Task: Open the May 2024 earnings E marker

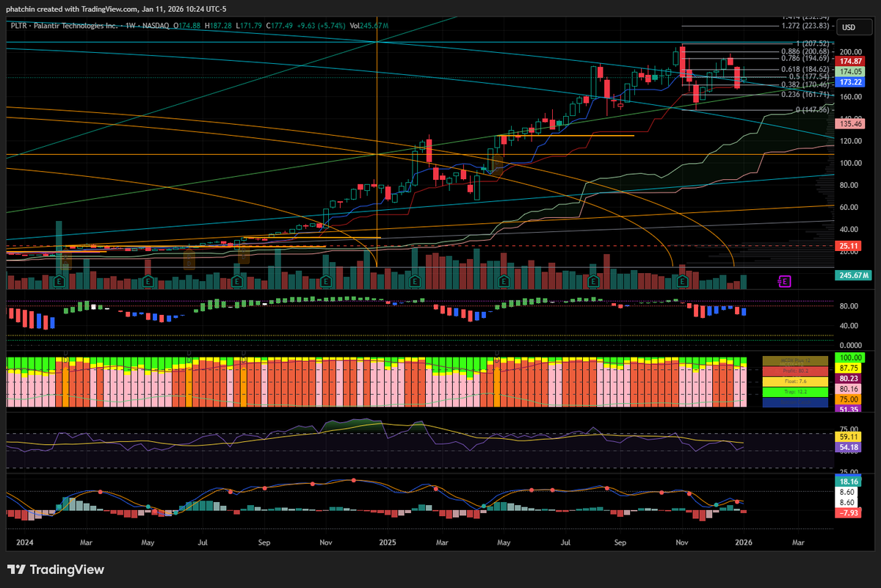Action: coord(148,281)
